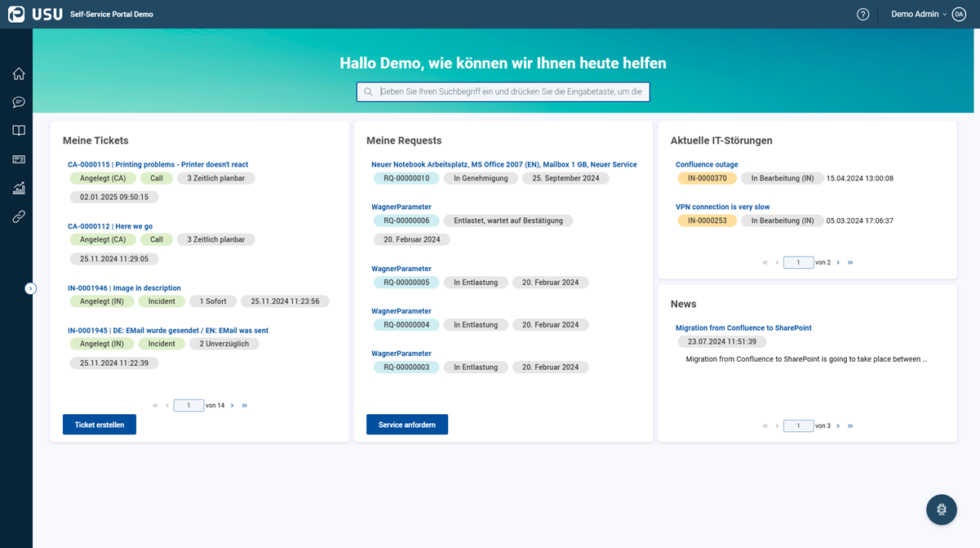This screenshot has height=548, width=980.
Task: Click the page number field in News
Action: 798,425
